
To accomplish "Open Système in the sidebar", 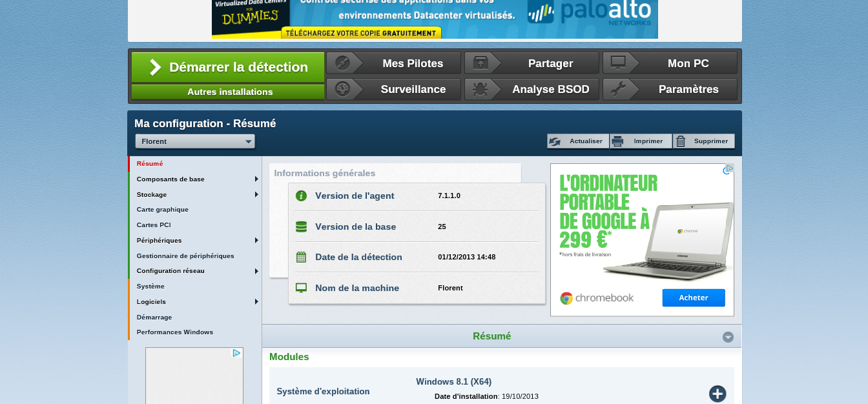I will tap(150, 286).
